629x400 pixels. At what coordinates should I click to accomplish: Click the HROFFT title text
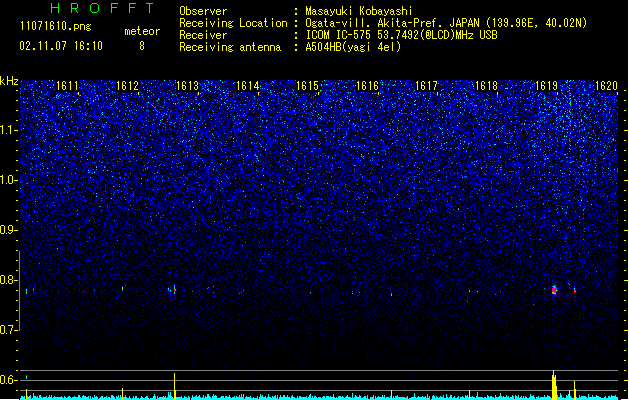click(x=103, y=8)
